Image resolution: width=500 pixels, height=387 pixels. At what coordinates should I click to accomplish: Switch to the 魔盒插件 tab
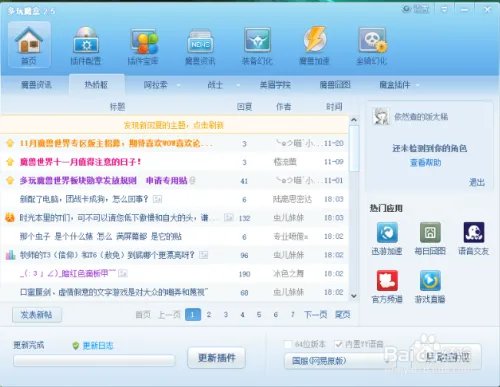pos(395,85)
